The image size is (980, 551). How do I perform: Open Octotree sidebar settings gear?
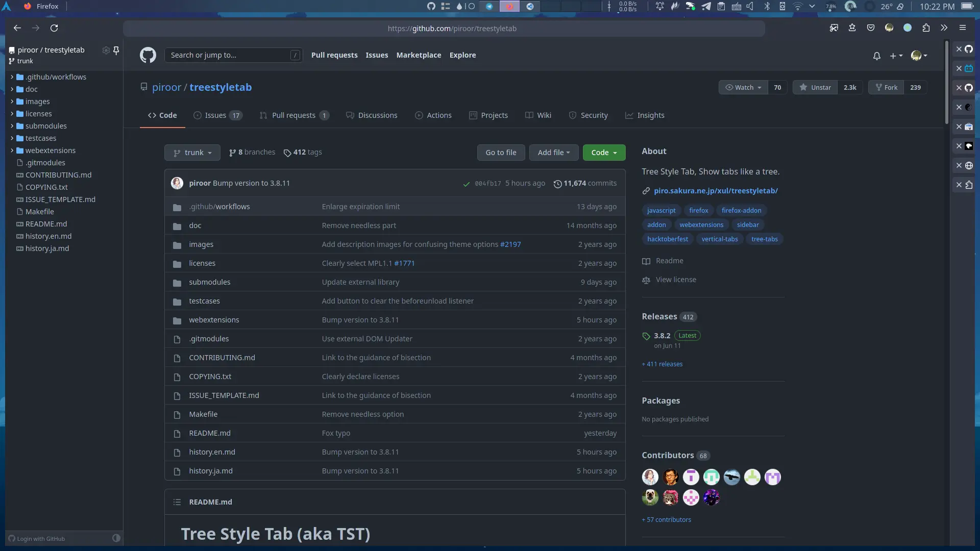pos(106,50)
